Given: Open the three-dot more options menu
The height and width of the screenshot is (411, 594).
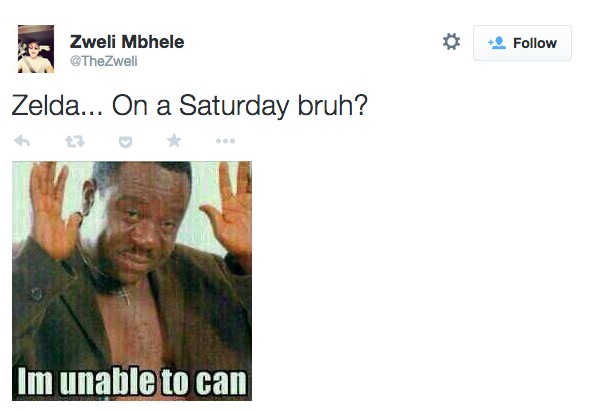Looking at the screenshot, I should tap(225, 141).
